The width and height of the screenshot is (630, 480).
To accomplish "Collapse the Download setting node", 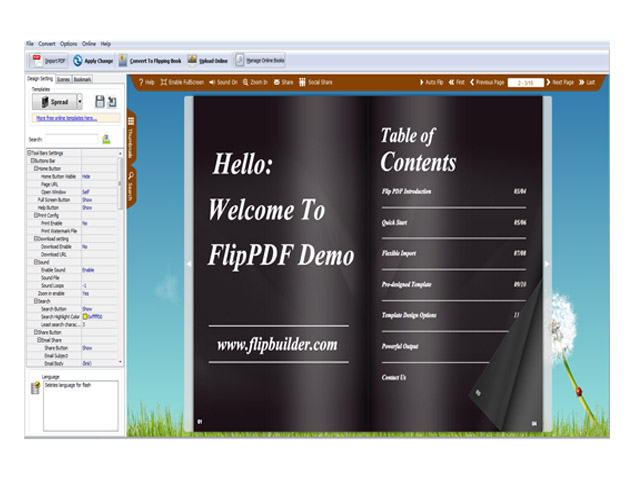I will (35, 239).
